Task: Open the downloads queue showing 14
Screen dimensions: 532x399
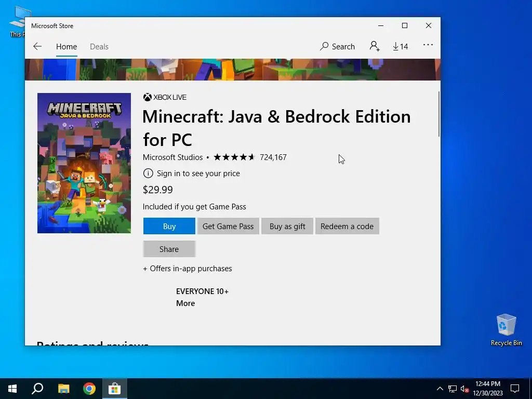Action: coord(401,46)
